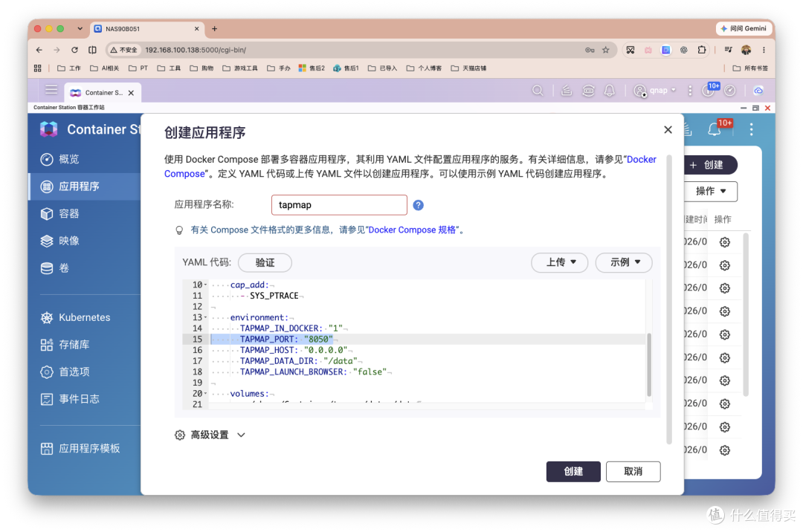The width and height of the screenshot is (803, 532).
Task: Click the 验证 validate button
Action: tap(265, 262)
